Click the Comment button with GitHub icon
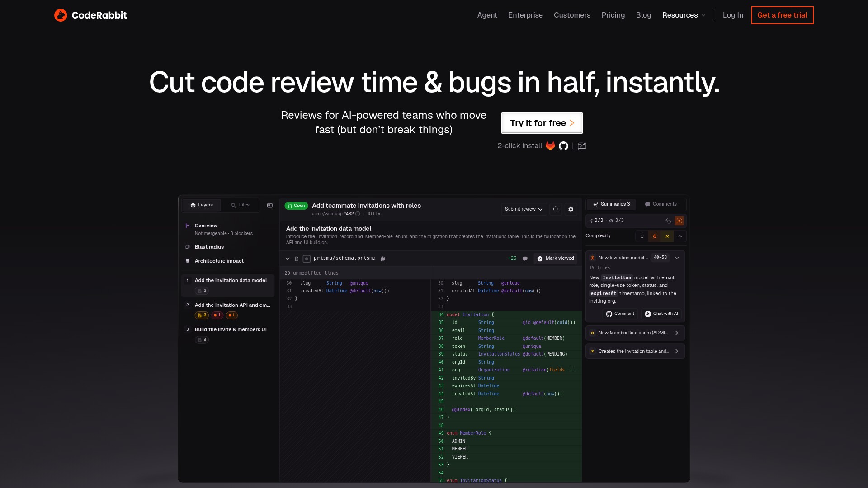 tap(620, 314)
